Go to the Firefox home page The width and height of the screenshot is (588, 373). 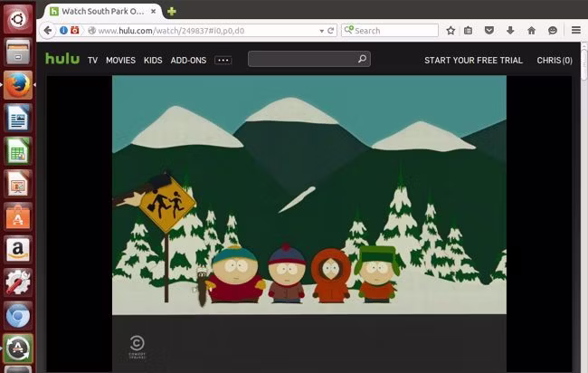click(531, 31)
